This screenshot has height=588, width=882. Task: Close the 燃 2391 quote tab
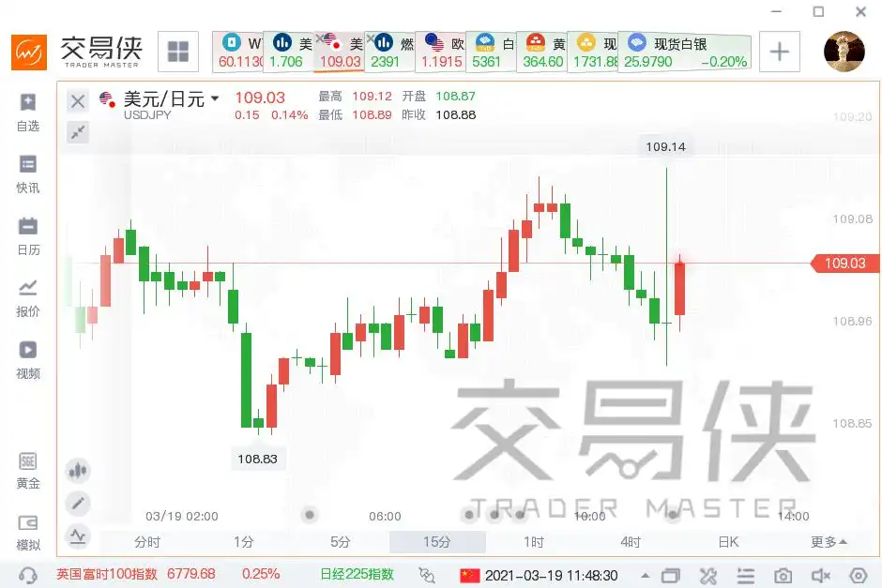pos(370,38)
